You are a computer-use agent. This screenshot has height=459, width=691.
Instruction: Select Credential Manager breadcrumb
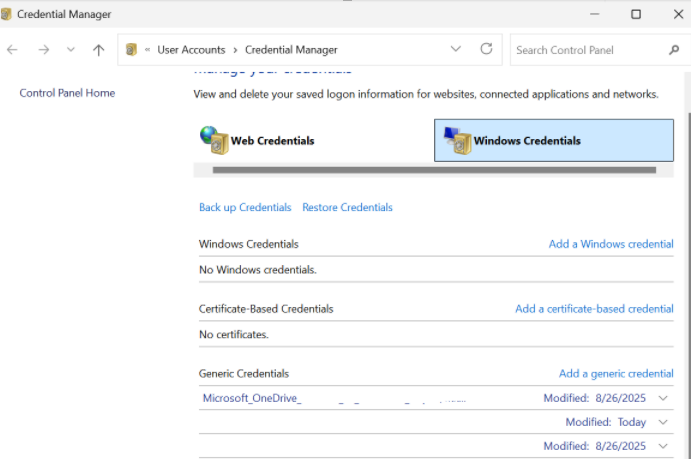pos(291,50)
